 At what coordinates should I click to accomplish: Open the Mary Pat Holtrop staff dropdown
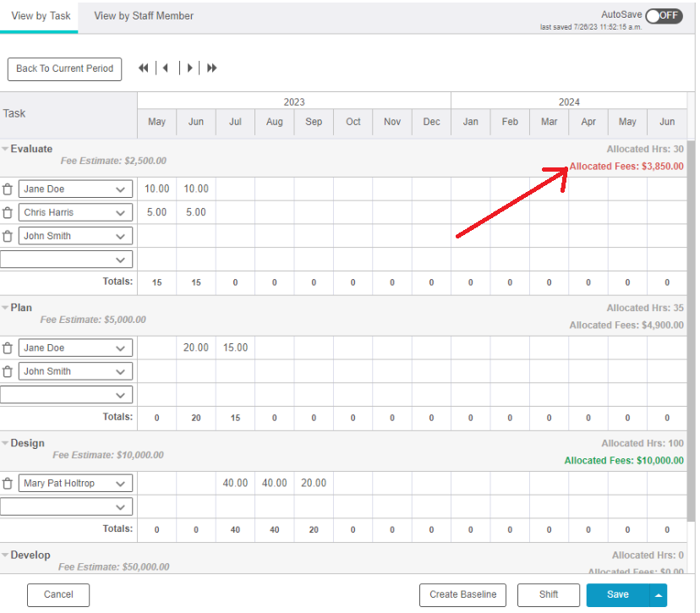coord(120,484)
